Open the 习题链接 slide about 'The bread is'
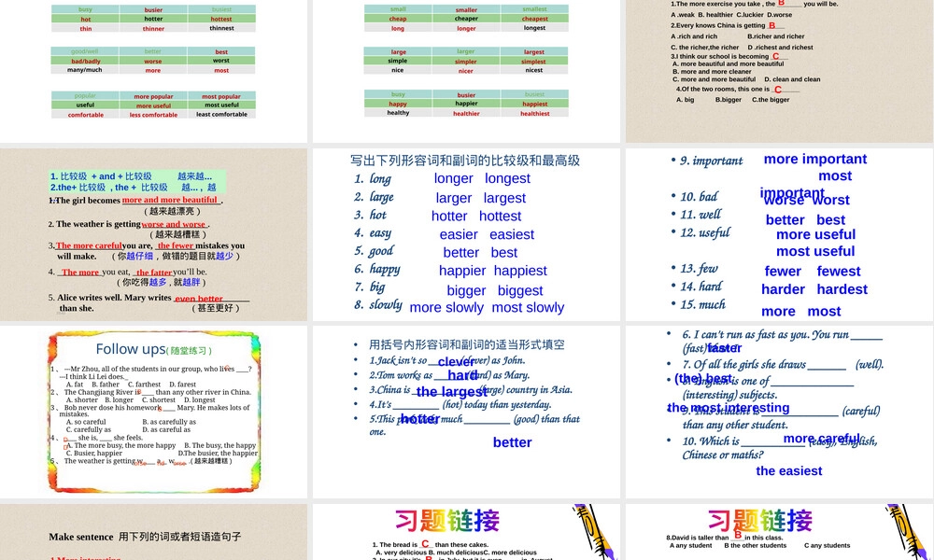 [x=466, y=532]
